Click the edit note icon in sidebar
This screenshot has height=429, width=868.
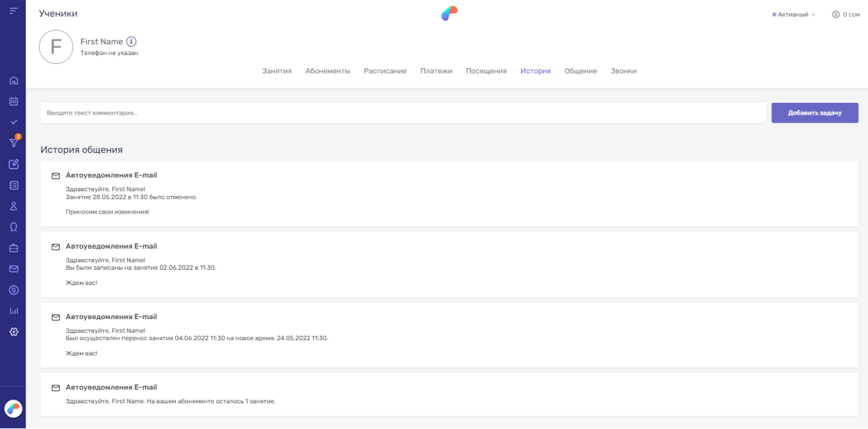tap(13, 165)
